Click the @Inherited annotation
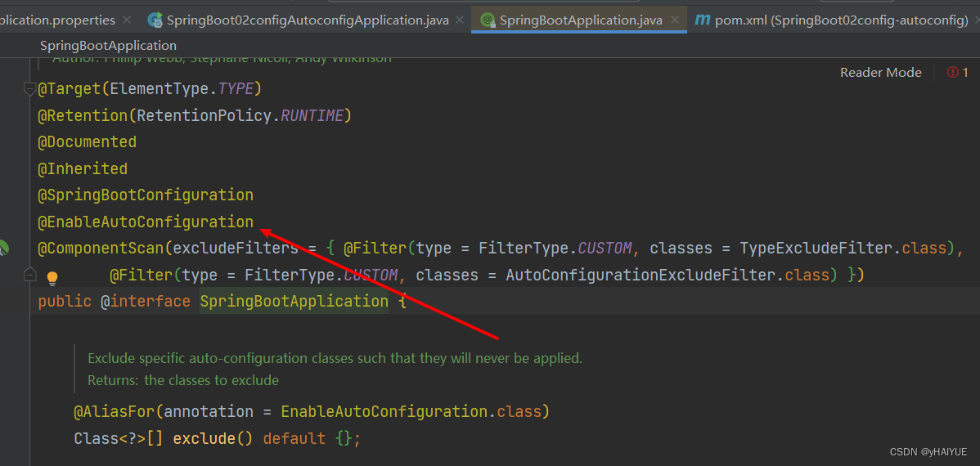 pos(83,168)
